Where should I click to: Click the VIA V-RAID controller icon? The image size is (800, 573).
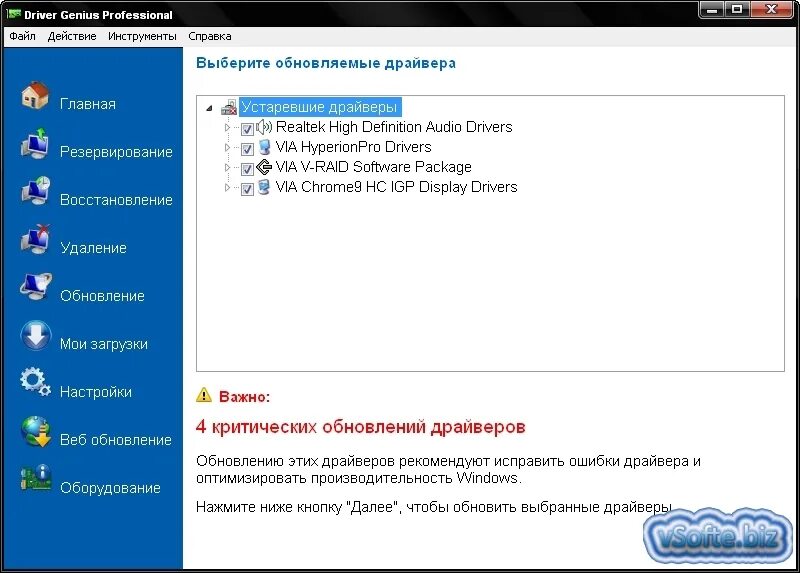[x=264, y=167]
